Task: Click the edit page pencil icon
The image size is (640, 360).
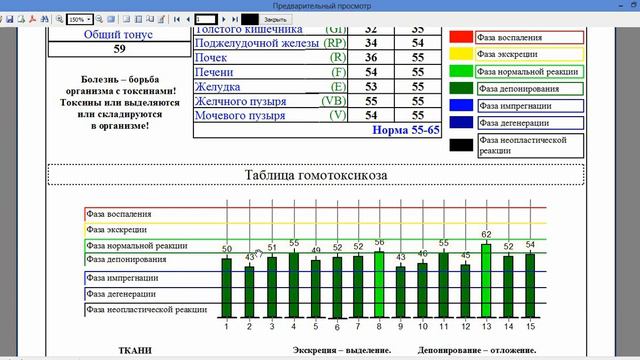Action: pyautogui.click(x=161, y=19)
